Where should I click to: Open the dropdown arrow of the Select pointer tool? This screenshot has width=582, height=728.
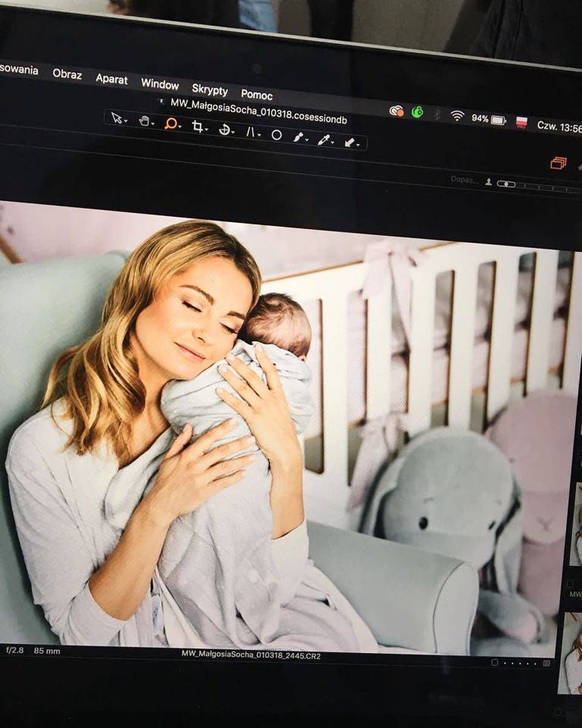click(125, 121)
